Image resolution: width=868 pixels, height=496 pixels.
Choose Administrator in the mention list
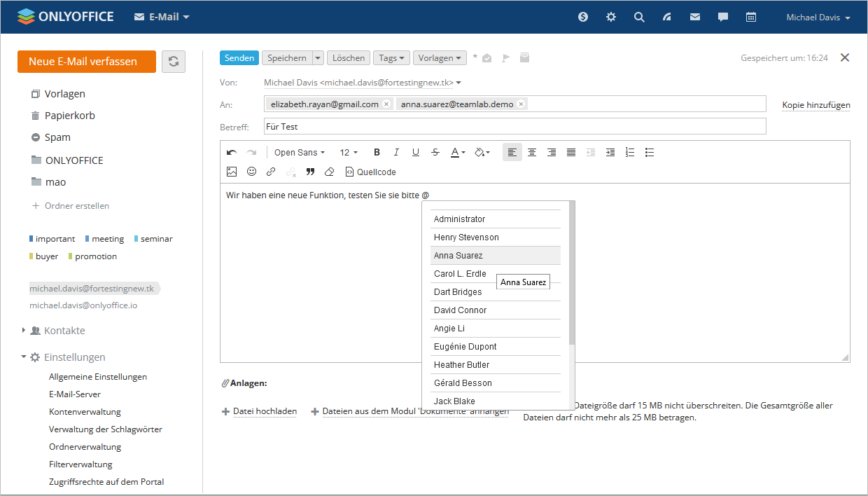[496, 219]
